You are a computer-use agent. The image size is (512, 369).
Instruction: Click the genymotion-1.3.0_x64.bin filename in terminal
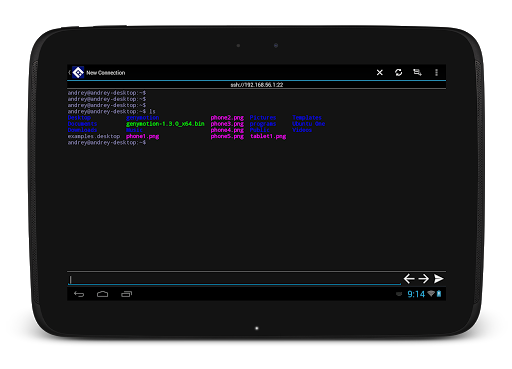coord(165,124)
